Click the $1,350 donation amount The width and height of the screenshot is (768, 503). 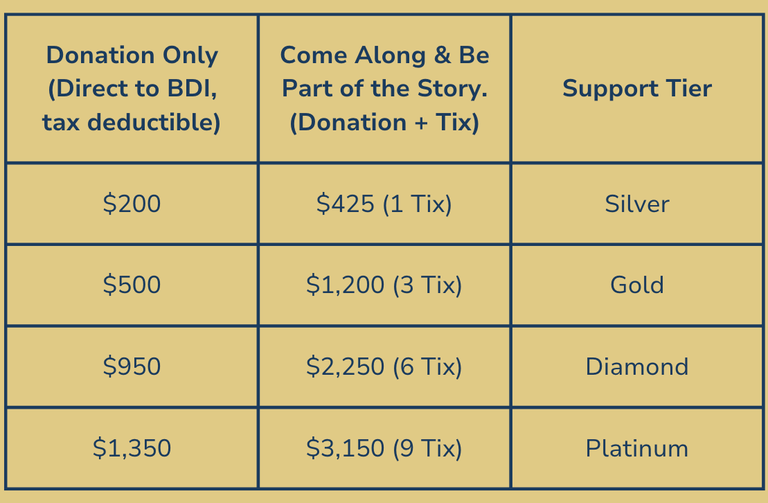(x=132, y=448)
